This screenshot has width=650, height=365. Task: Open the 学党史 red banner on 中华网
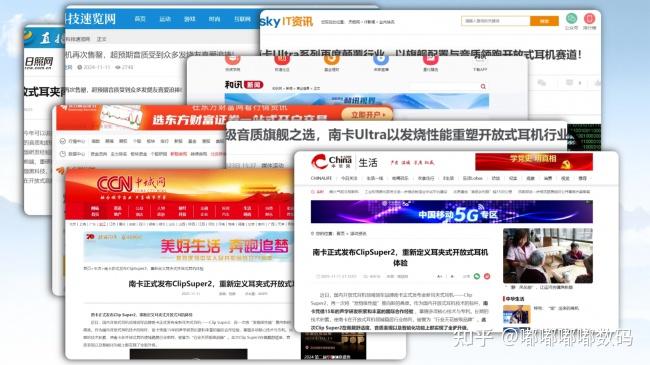coord(534,162)
